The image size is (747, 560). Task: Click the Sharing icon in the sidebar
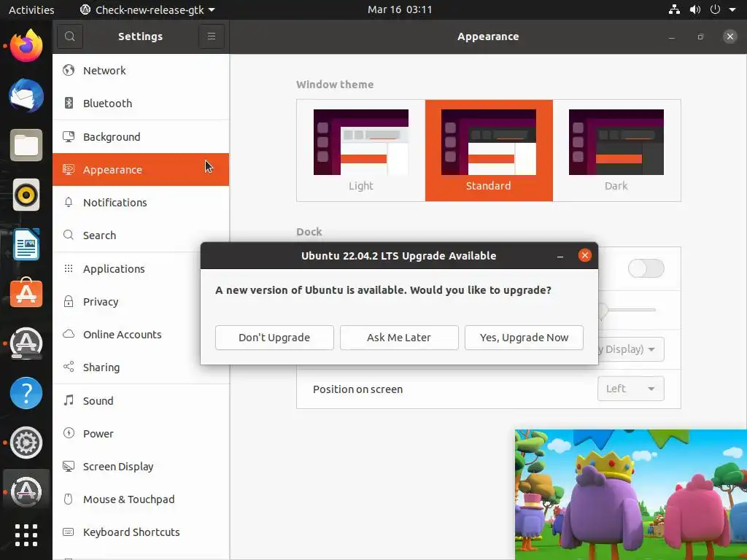click(x=69, y=367)
